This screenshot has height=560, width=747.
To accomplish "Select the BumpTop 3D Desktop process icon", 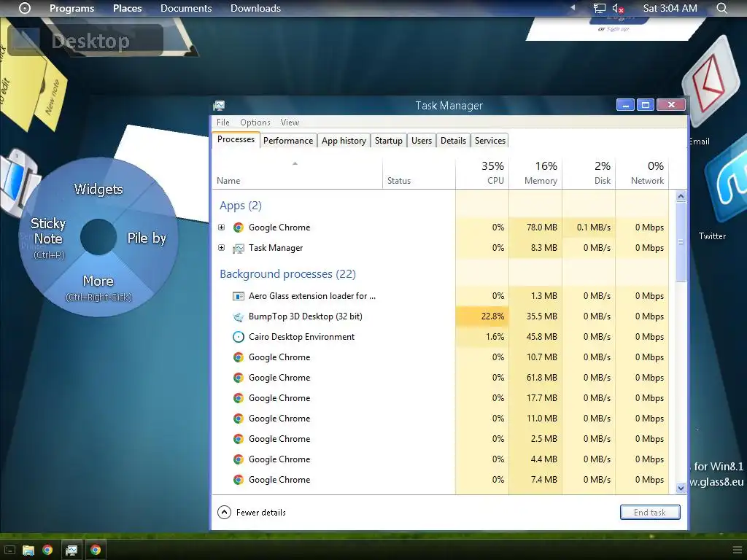I will point(239,316).
